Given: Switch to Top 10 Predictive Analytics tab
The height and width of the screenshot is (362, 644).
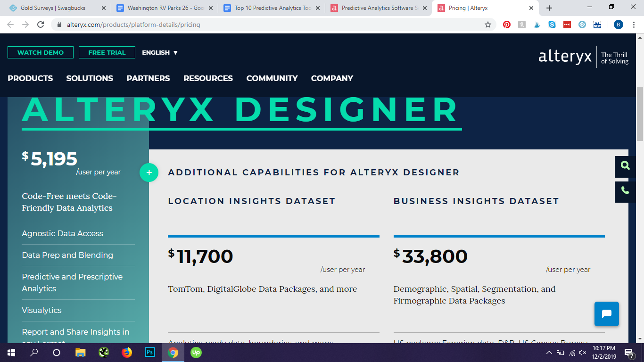Looking at the screenshot, I should (x=272, y=8).
